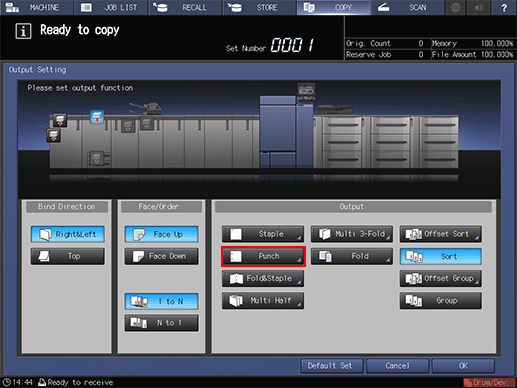The height and width of the screenshot is (388, 517).
Task: Choose Top bind direction
Action: coord(68,256)
